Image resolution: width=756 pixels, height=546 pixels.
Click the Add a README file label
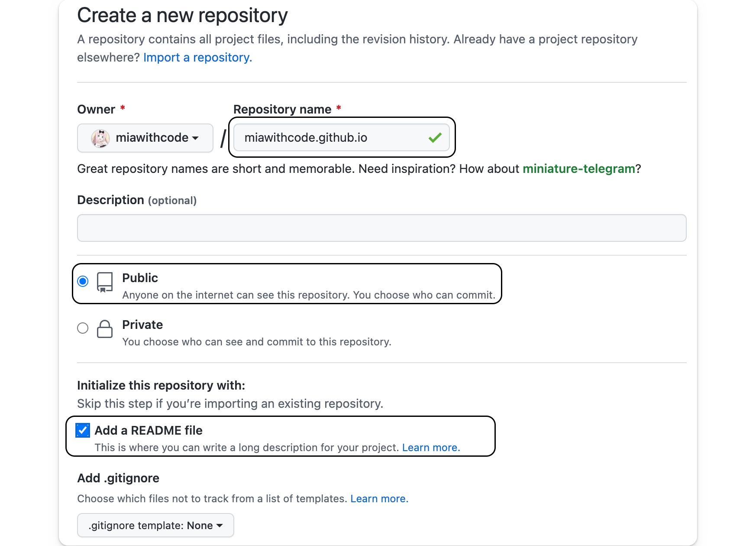149,430
